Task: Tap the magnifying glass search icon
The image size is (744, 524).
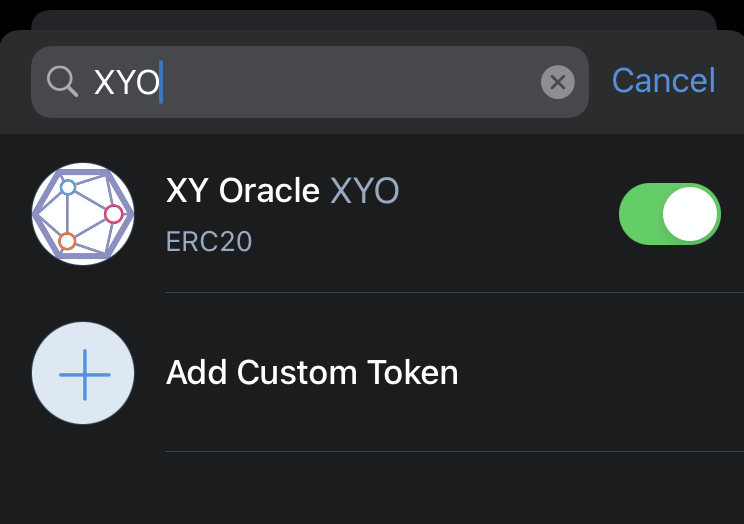Action: [x=62, y=82]
